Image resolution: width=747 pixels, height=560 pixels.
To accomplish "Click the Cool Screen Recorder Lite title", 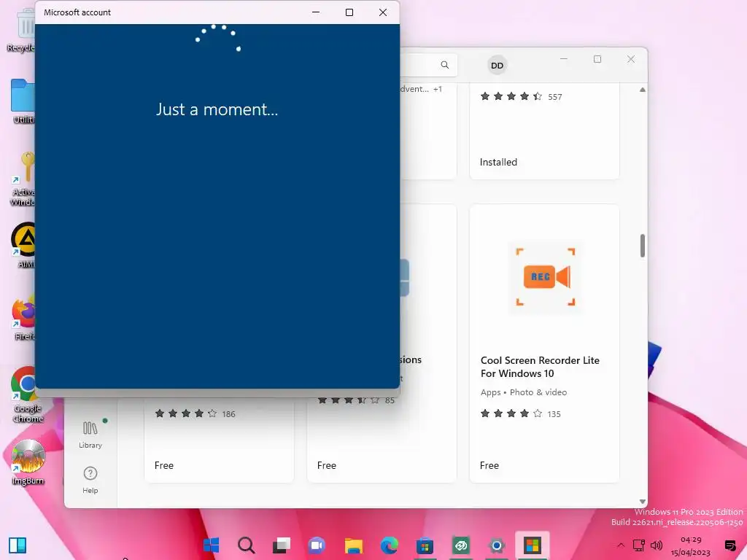I will pos(540,367).
